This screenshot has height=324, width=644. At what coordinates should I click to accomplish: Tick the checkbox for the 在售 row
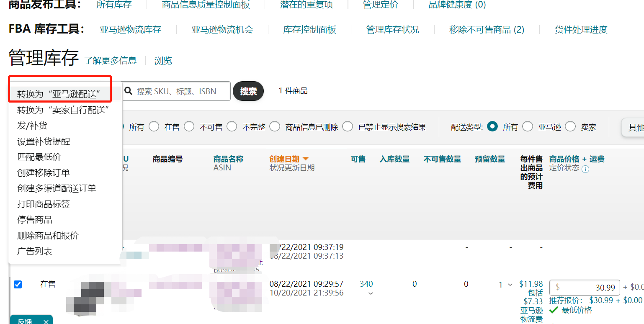click(18, 285)
